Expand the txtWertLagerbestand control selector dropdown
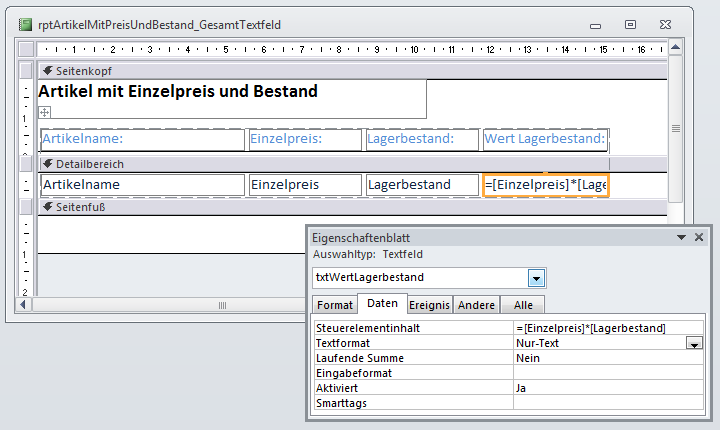 (x=537, y=277)
